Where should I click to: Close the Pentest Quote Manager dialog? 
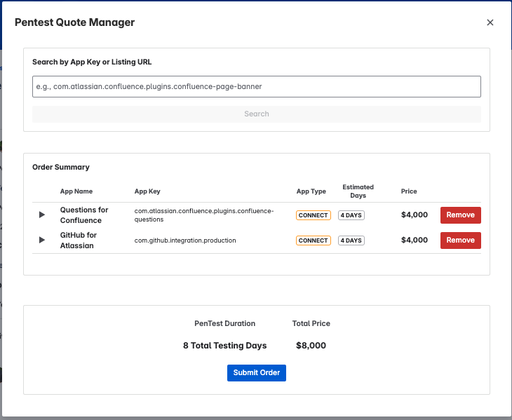coord(490,22)
